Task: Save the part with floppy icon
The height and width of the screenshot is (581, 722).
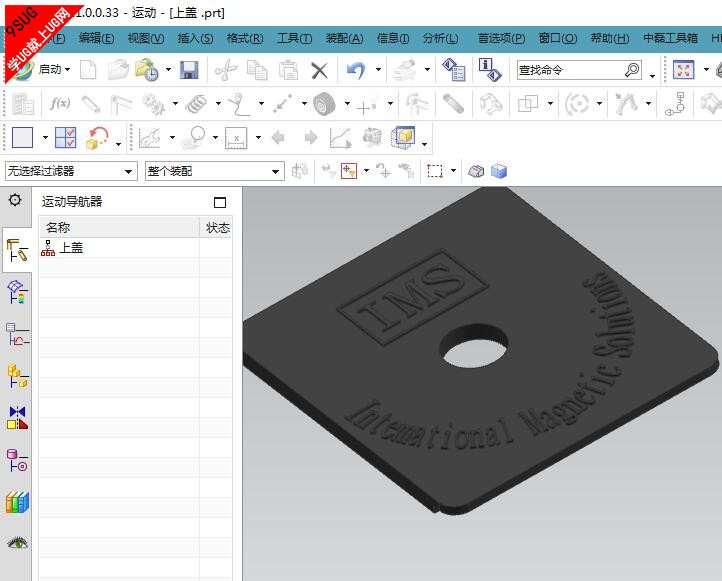Action: pos(189,70)
